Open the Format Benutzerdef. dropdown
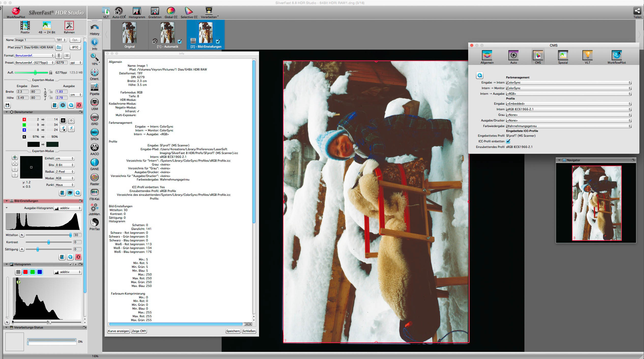This screenshot has height=359, width=644. 34,56
